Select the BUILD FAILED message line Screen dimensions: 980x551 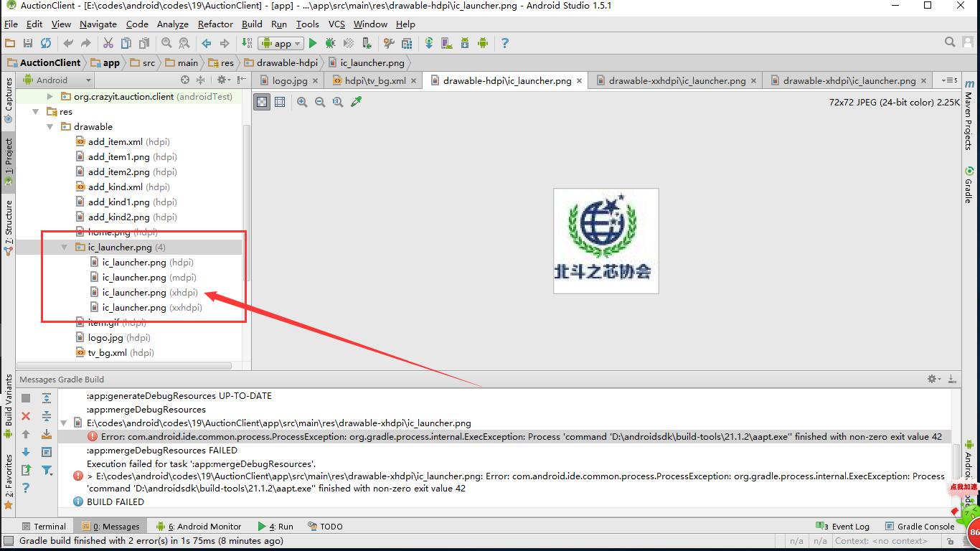(115, 502)
